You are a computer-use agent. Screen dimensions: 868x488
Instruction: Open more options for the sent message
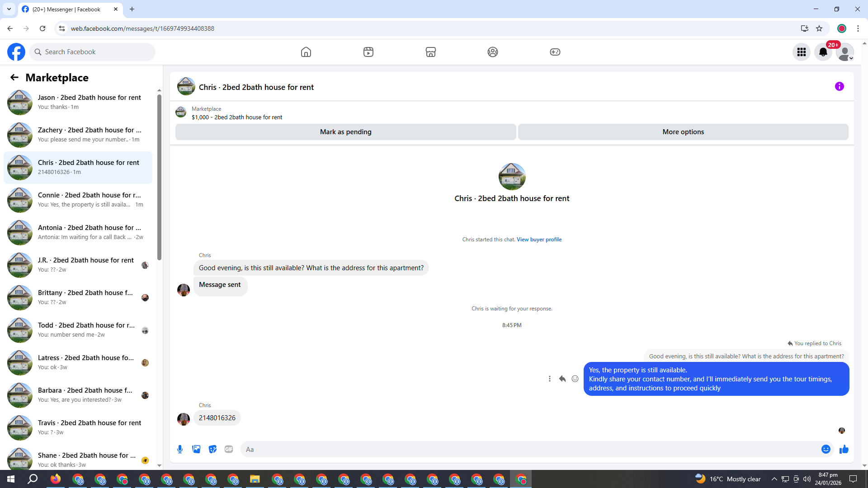pyautogui.click(x=550, y=379)
